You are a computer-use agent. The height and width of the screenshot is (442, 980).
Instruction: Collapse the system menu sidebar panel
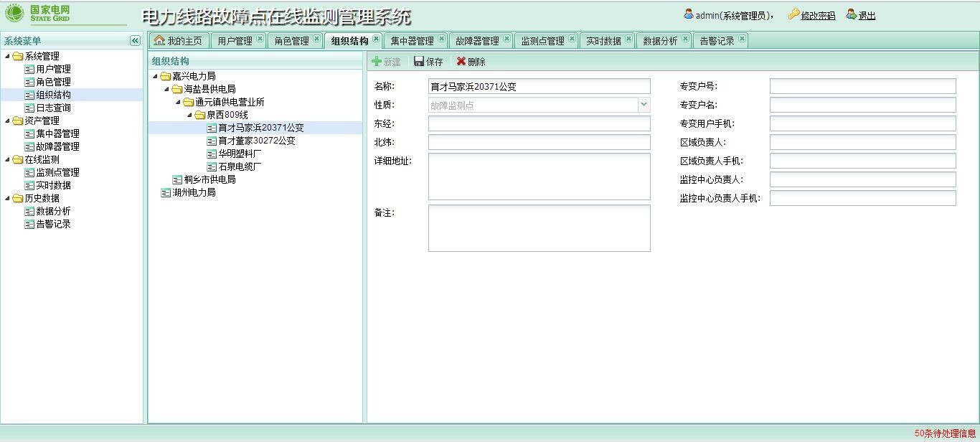coord(134,41)
